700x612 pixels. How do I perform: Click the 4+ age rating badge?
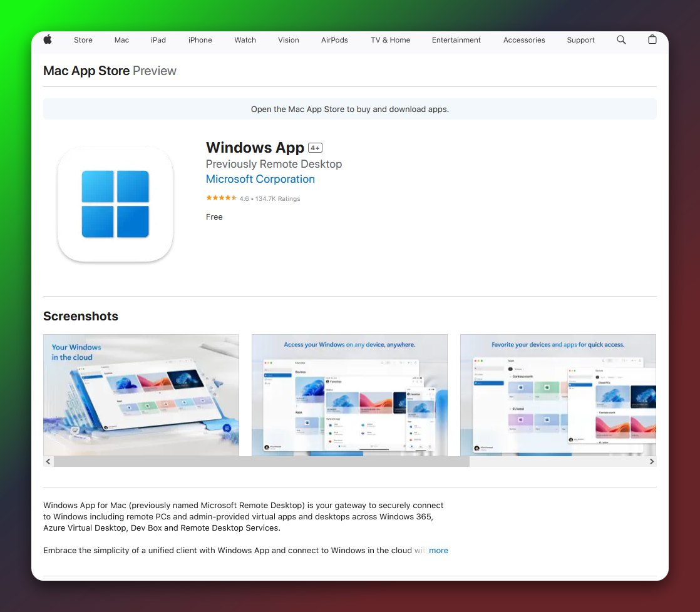(315, 148)
